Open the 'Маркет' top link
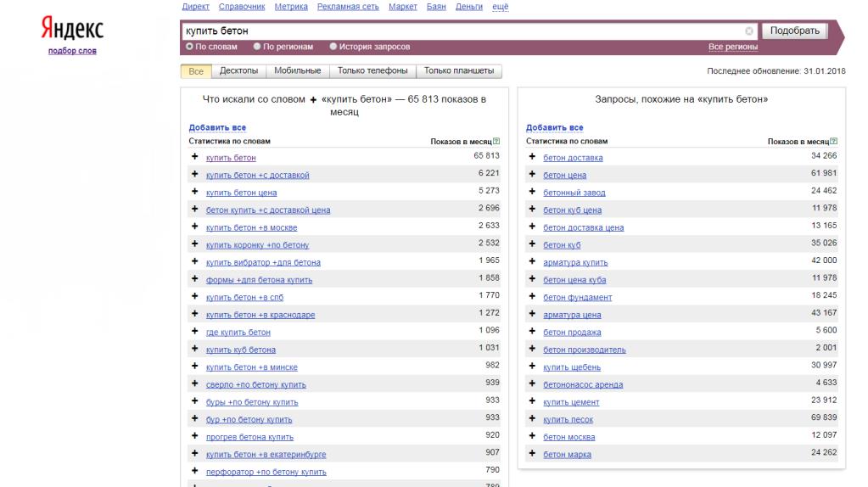868x487 pixels. point(403,7)
